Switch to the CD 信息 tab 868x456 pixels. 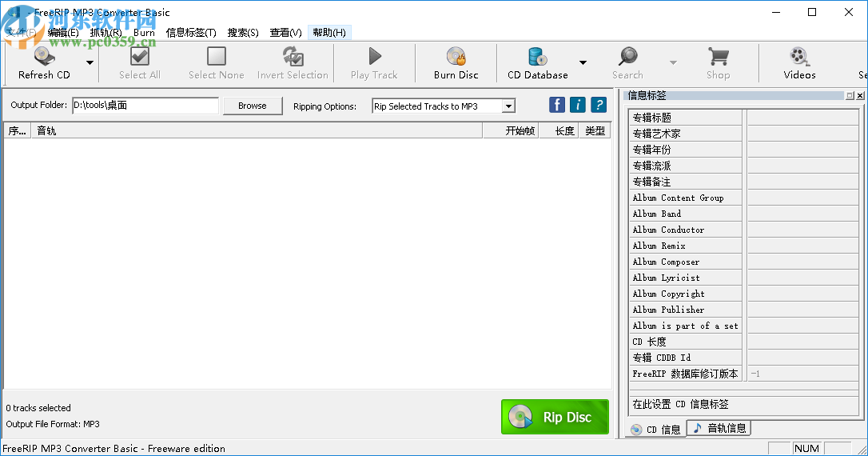tap(656, 430)
